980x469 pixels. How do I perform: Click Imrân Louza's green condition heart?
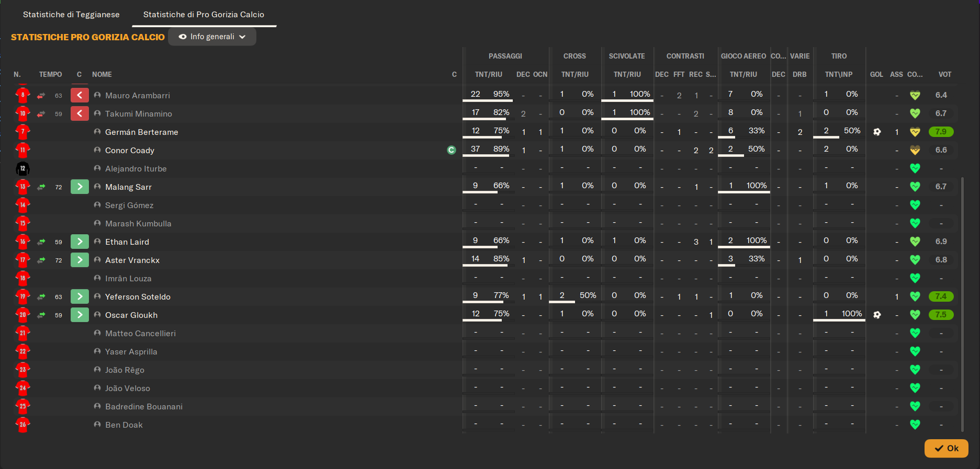coord(915,278)
